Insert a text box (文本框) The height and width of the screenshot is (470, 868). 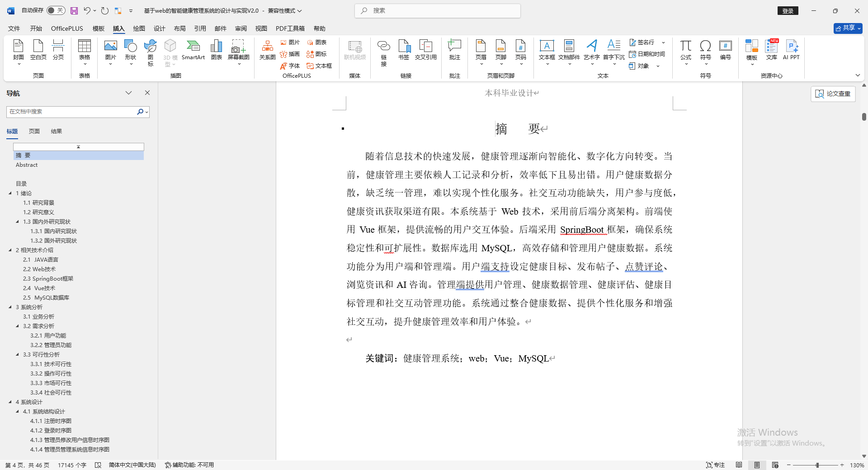click(547, 52)
